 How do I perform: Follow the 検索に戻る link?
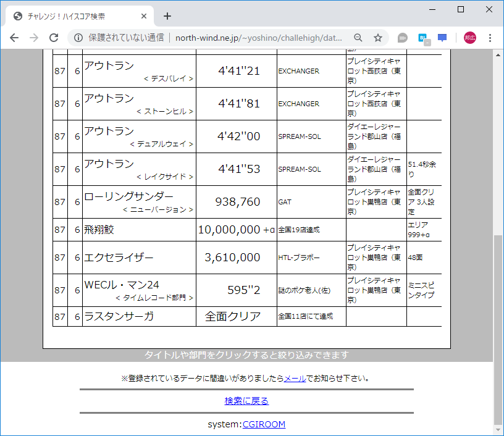pyautogui.click(x=248, y=401)
